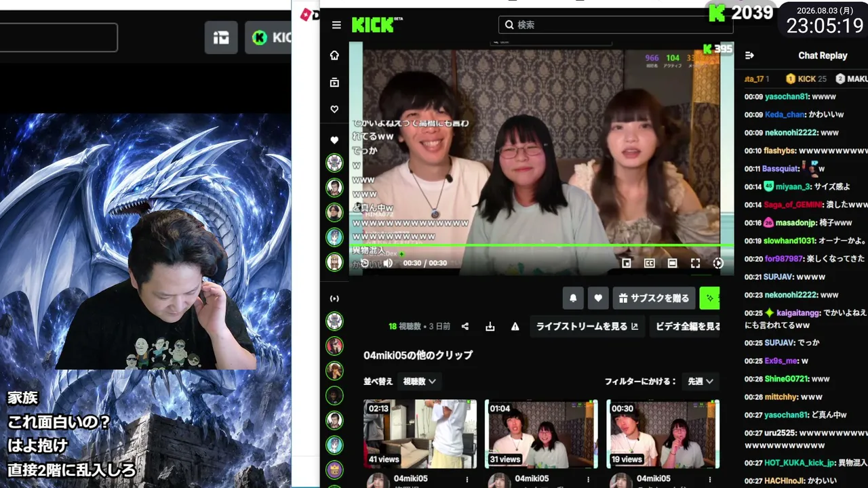This screenshot has width=868, height=488.
Task: Open more options for the 02:13 clip
Action: tap(467, 479)
